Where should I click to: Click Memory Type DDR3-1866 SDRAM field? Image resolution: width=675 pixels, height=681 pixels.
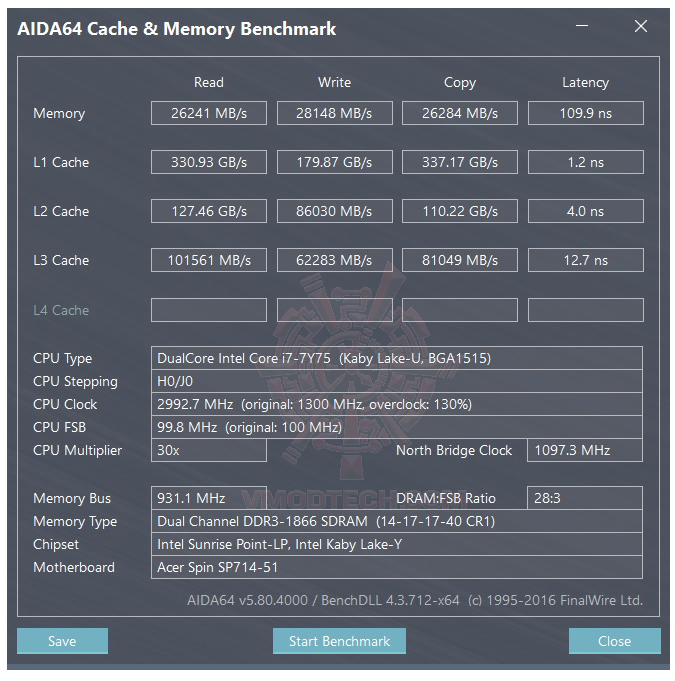tap(397, 521)
